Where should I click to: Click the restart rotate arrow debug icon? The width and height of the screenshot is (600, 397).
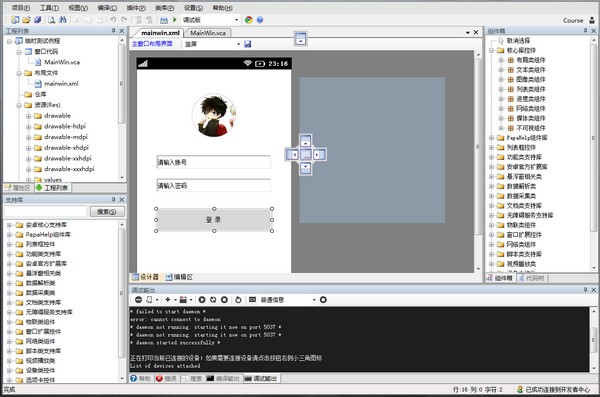(238, 300)
